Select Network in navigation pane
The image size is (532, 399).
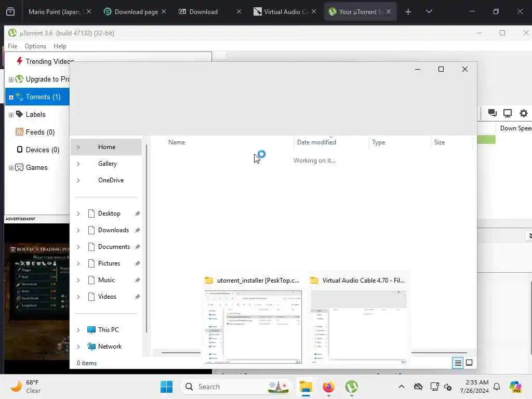point(110,347)
